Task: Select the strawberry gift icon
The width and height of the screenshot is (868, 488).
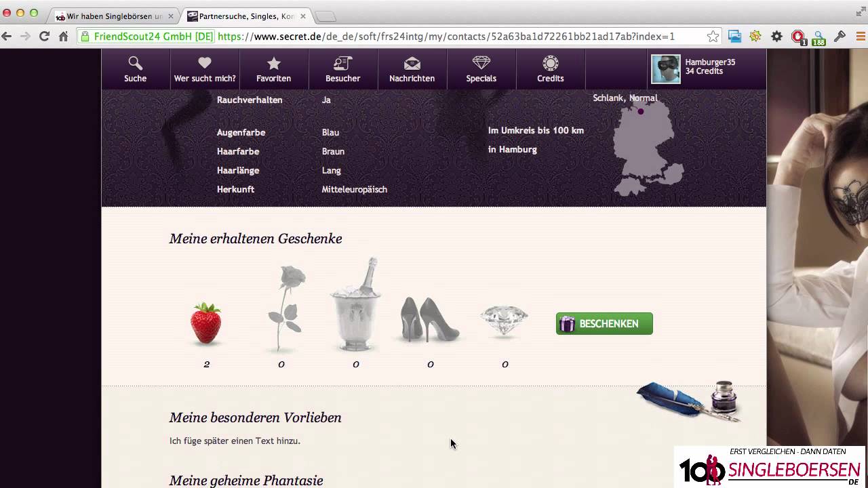Action: [206, 323]
